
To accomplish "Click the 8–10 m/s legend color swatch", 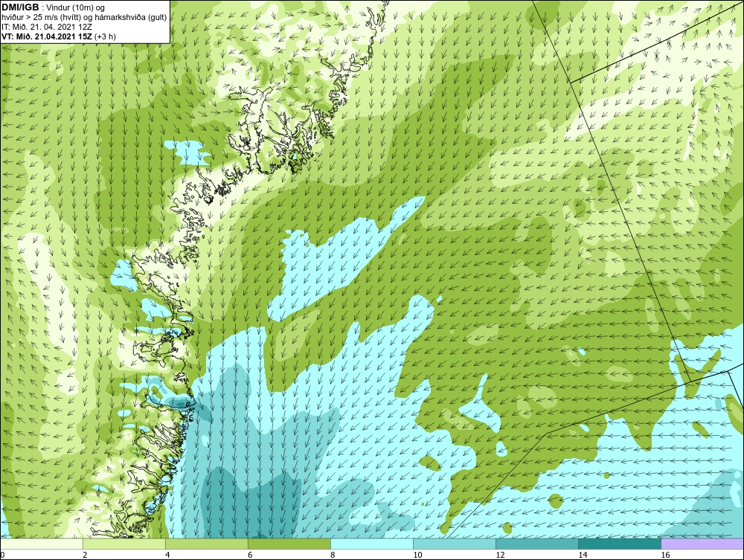I will (x=372, y=544).
